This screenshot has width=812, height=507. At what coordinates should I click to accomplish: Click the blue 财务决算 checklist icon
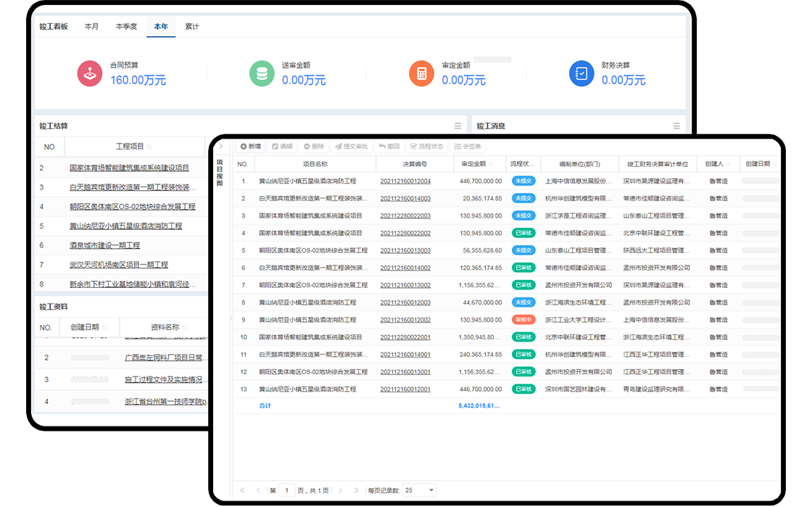pos(581,73)
